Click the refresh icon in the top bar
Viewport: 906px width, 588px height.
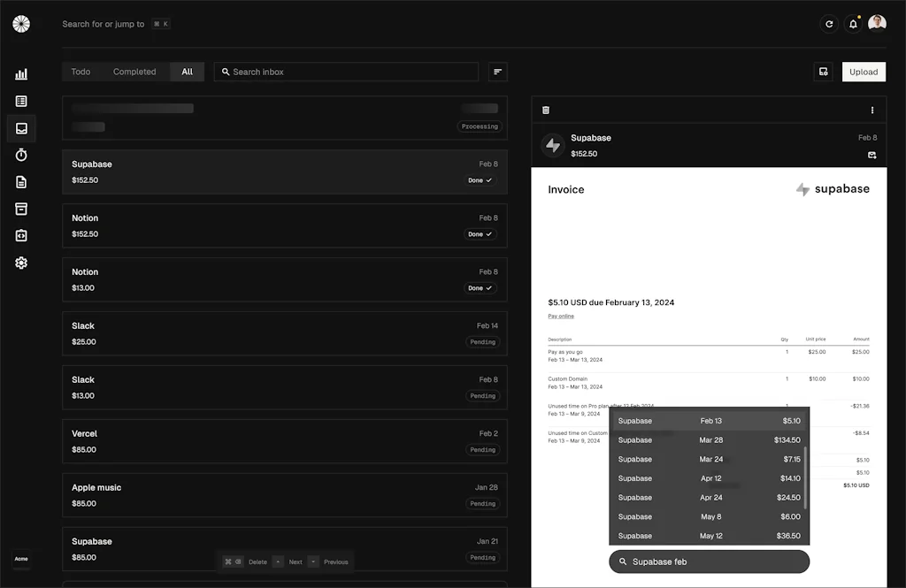point(829,24)
